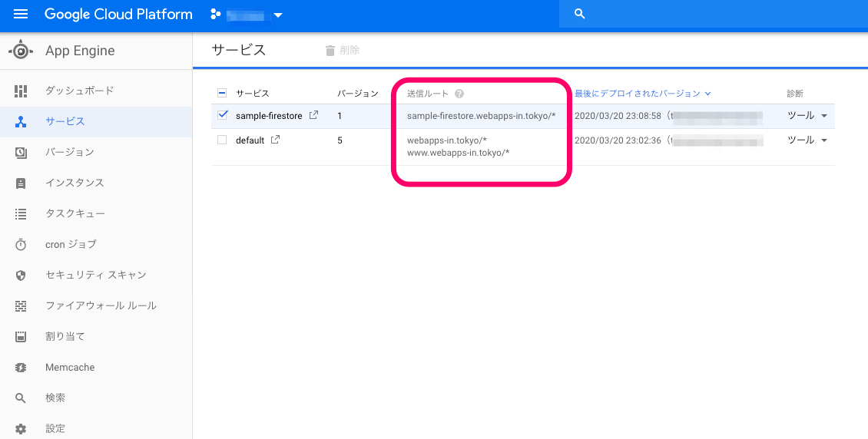Open the default service link
Viewport: 868px width, 439px height.
(x=250, y=140)
